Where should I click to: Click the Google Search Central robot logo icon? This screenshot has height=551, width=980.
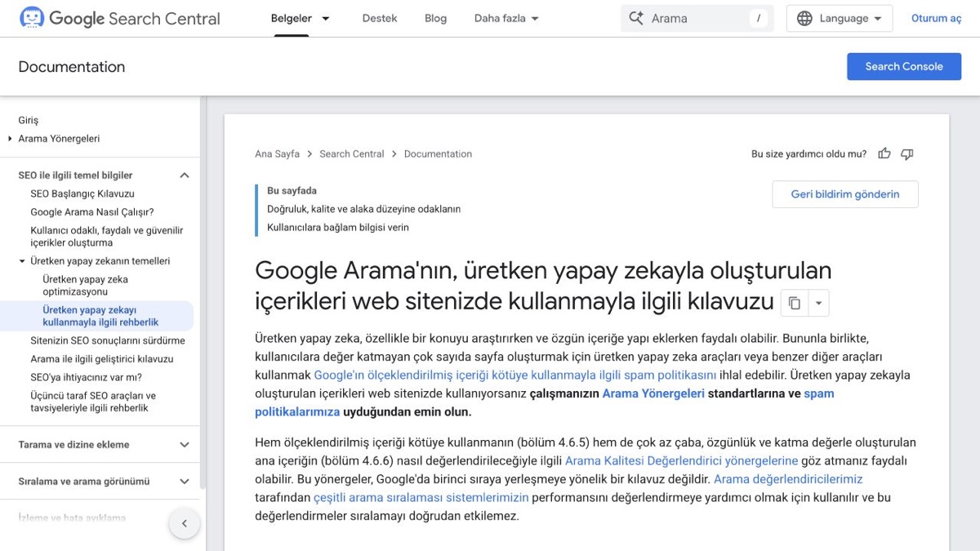[x=32, y=18]
